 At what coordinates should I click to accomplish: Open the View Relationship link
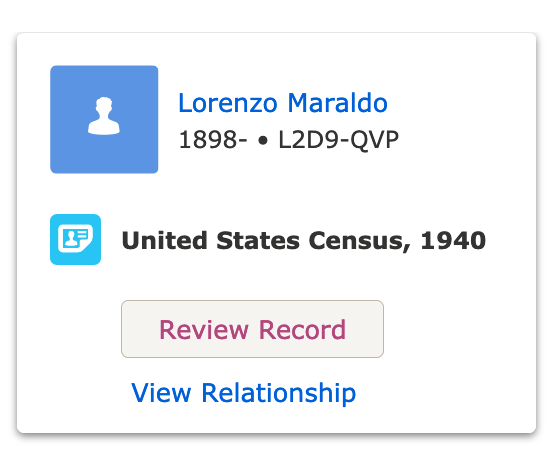244,393
